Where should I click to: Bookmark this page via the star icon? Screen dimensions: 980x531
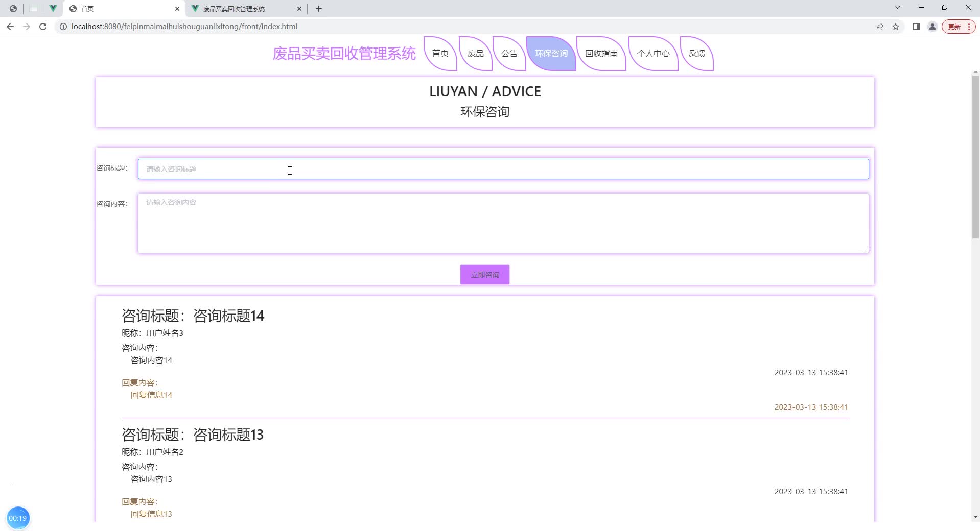click(x=896, y=26)
